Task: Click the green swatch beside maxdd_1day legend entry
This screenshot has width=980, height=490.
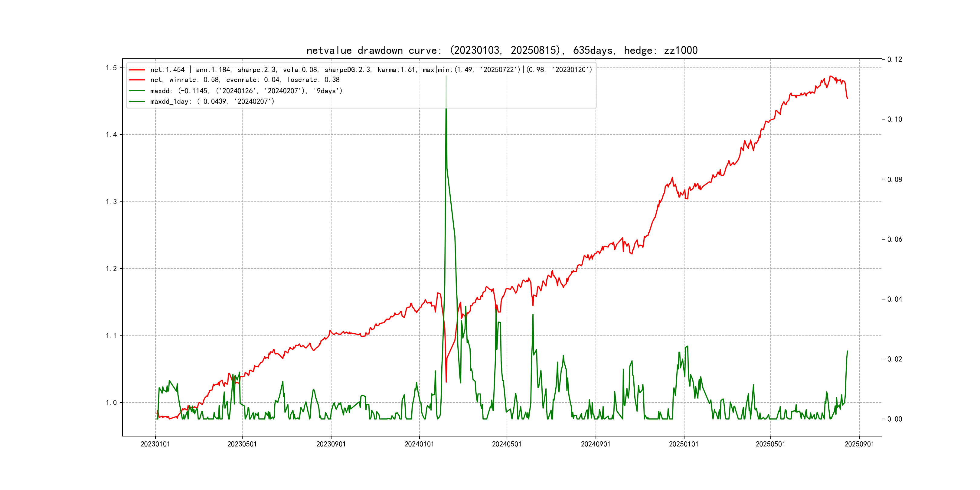Action: point(137,102)
